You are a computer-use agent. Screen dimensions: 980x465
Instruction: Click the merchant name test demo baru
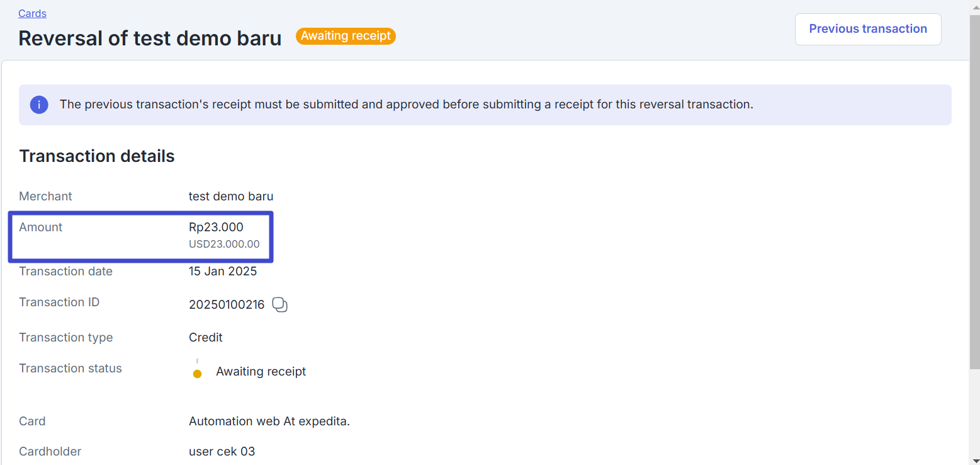pos(231,197)
